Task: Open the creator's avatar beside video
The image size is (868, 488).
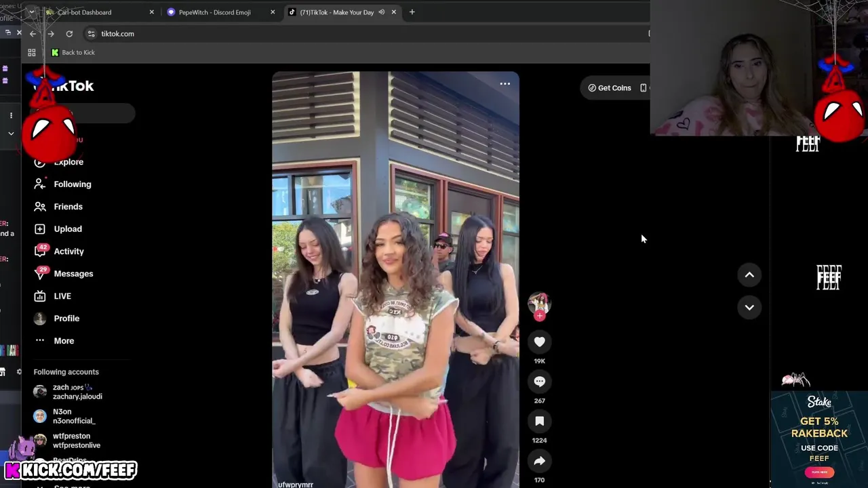Action: click(x=539, y=302)
